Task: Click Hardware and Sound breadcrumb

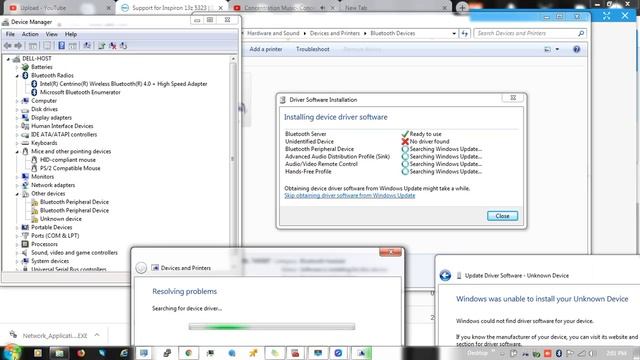Action: [273, 33]
